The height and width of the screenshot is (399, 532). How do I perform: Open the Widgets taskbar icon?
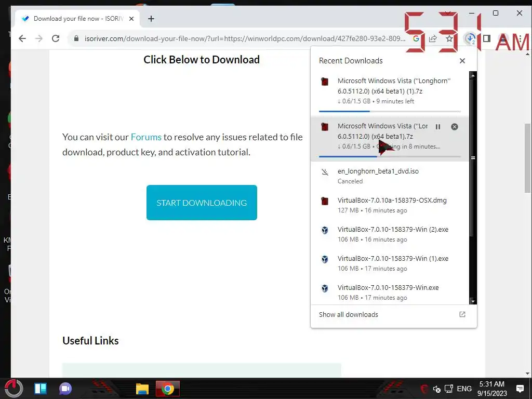[x=41, y=389]
